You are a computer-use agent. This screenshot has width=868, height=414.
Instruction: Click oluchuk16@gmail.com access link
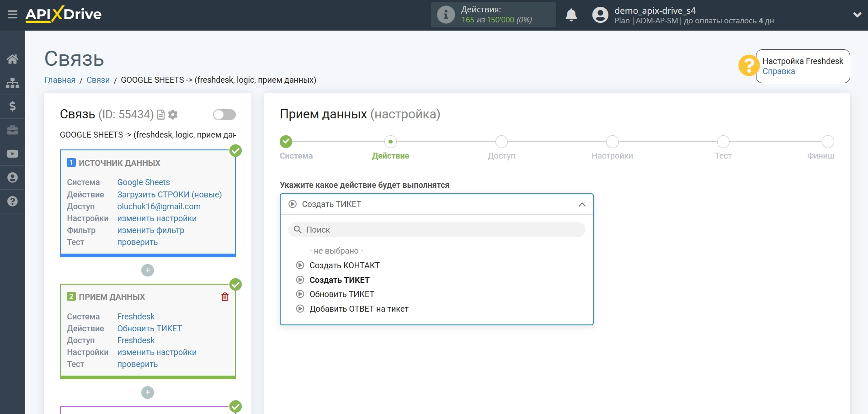click(x=159, y=207)
